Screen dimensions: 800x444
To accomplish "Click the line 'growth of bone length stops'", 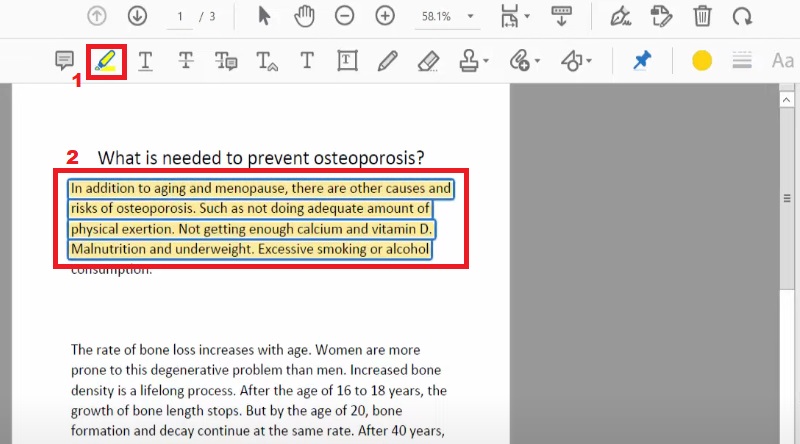I will click(236, 411).
